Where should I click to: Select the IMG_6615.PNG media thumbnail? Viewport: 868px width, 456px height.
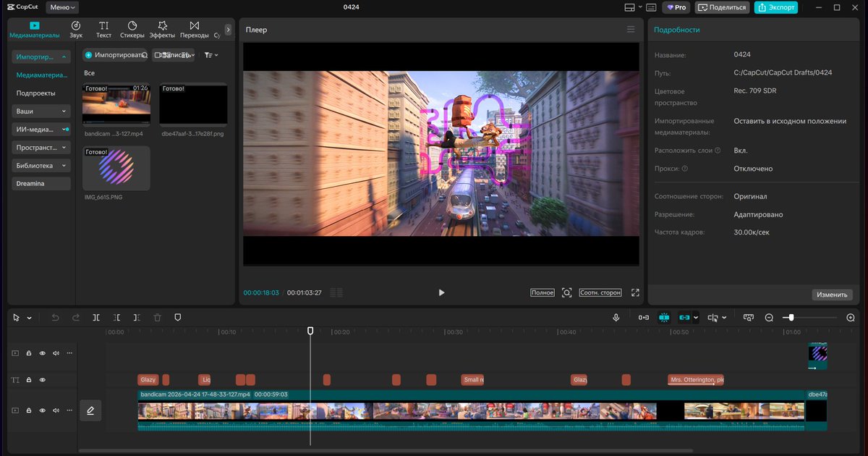click(x=116, y=168)
